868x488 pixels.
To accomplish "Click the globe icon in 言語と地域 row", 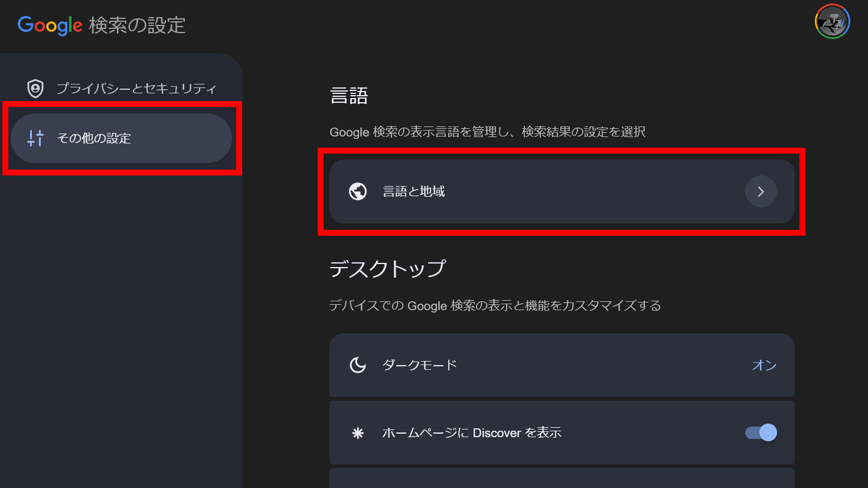I will pyautogui.click(x=358, y=191).
